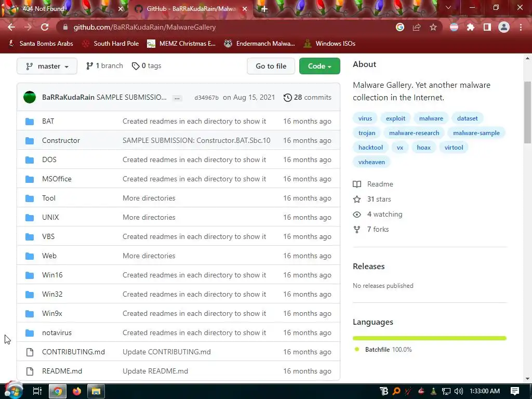View the 0 tags link
The width and height of the screenshot is (532, 399).
147,66
